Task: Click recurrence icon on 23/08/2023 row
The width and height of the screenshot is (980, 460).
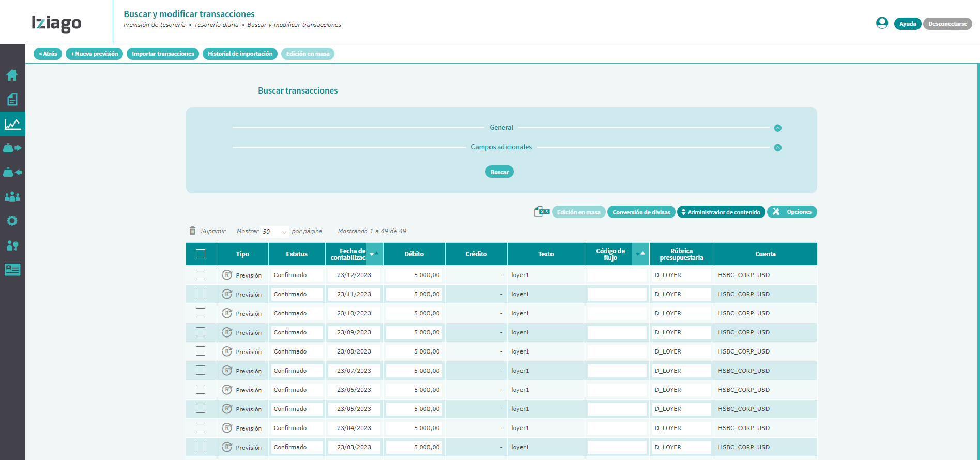Action: click(227, 351)
